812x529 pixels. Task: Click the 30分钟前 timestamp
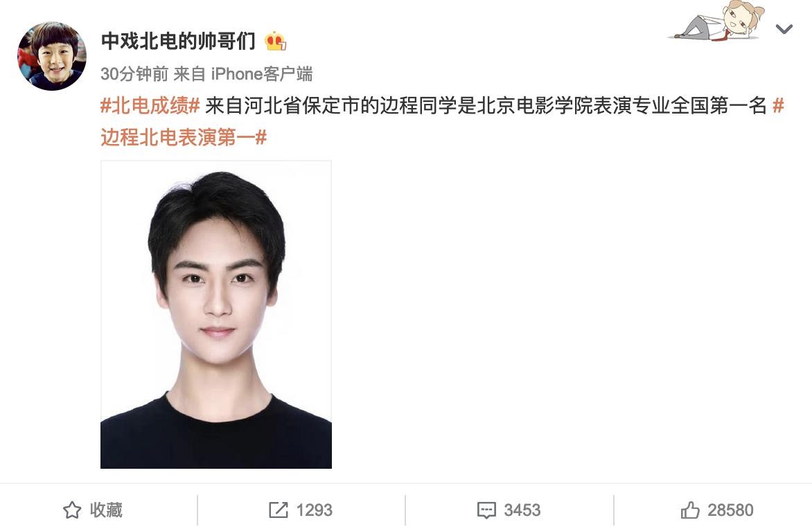point(134,74)
